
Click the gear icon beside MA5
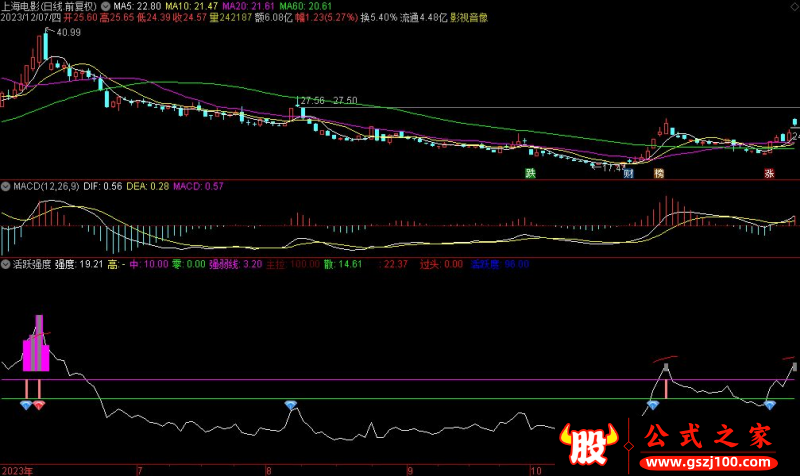tap(104, 6)
